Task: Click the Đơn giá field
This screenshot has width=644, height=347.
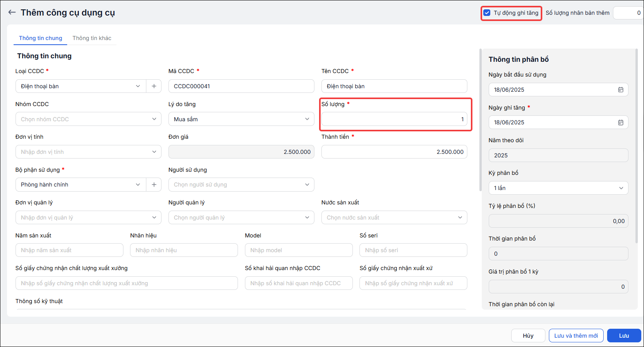Action: [241, 152]
